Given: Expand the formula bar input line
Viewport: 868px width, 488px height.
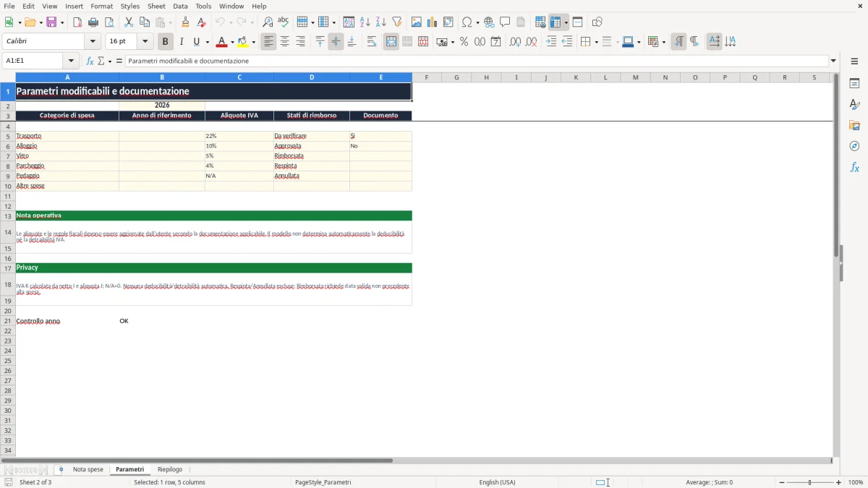Looking at the screenshot, I should pyautogui.click(x=833, y=61).
